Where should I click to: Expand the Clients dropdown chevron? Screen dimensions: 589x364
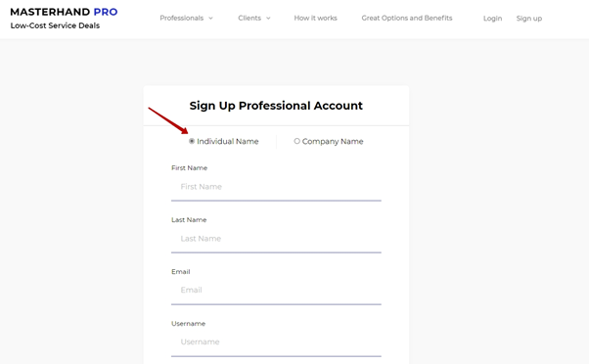point(268,18)
